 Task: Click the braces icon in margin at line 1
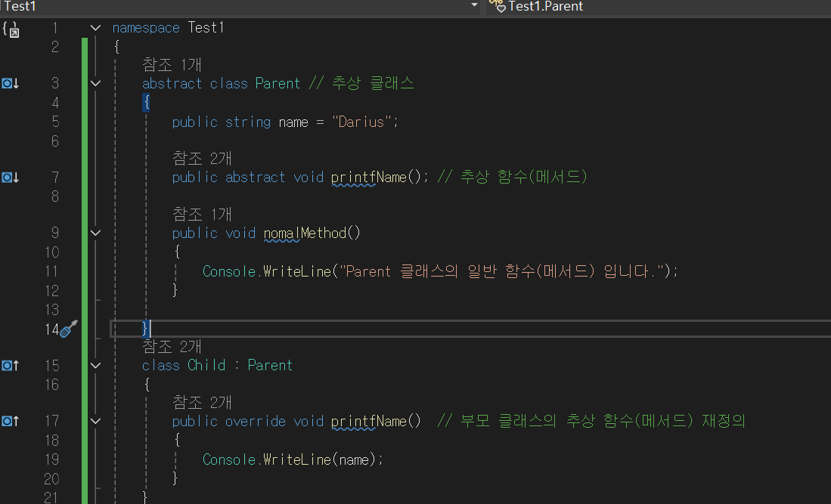pos(11,29)
